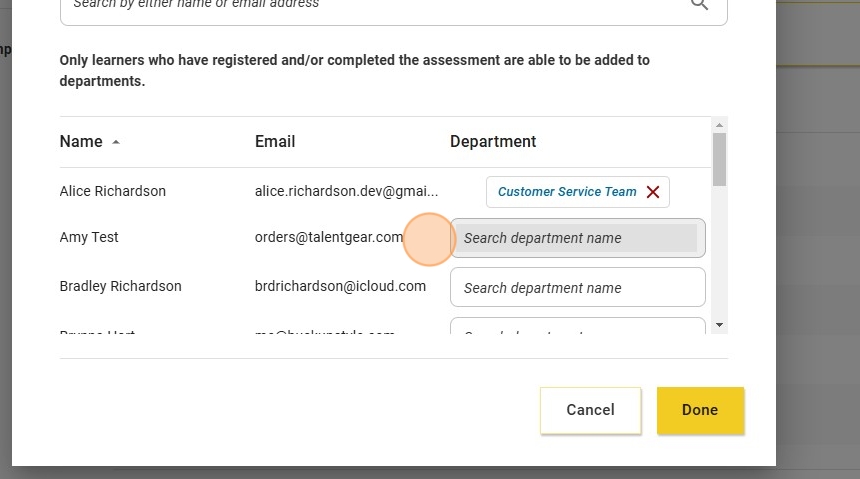Screen dimensions: 860x479
Task: Remove Customer Service Team department tag
Action: point(653,192)
